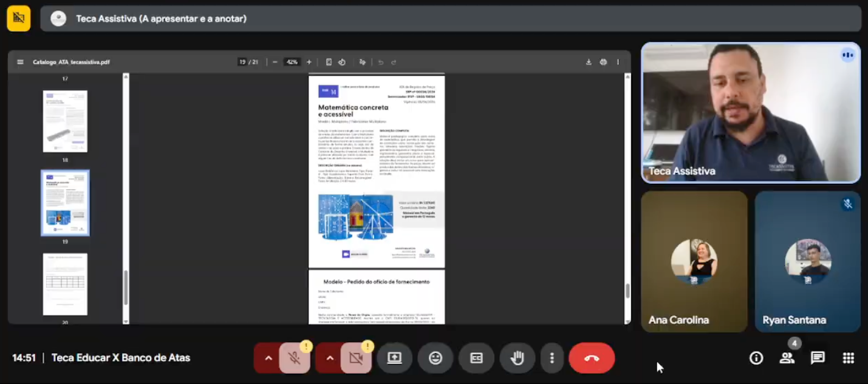
Task: Click the PDF download icon
Action: 589,62
